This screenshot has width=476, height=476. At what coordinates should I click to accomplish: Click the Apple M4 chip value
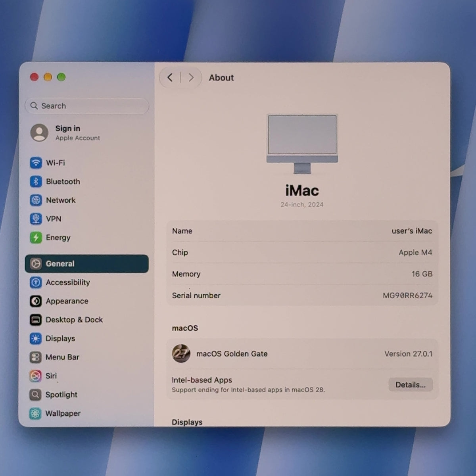click(415, 252)
